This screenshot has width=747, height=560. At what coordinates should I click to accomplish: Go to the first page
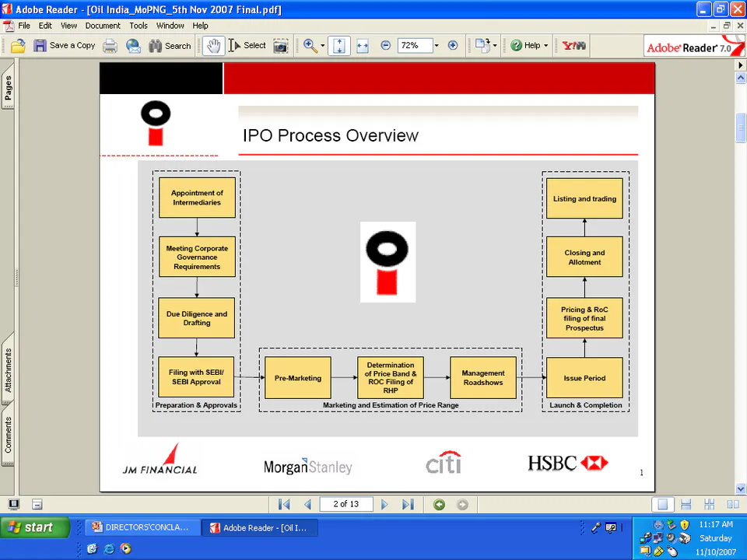[x=284, y=504]
